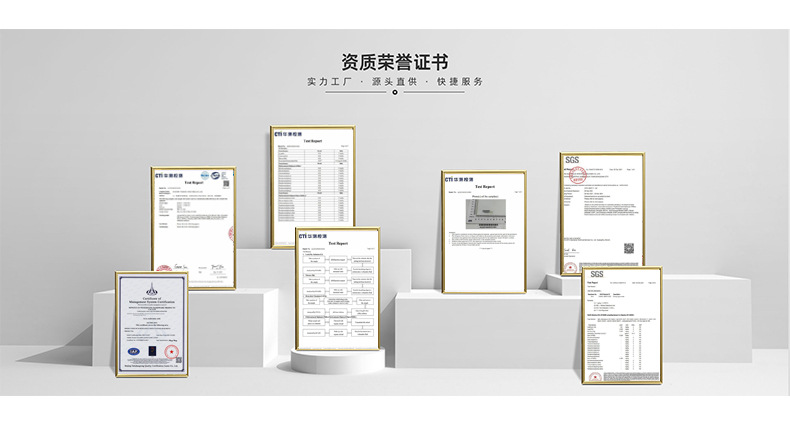
Task: Click the CTI logo on the sample photo report
Action: pos(459,179)
